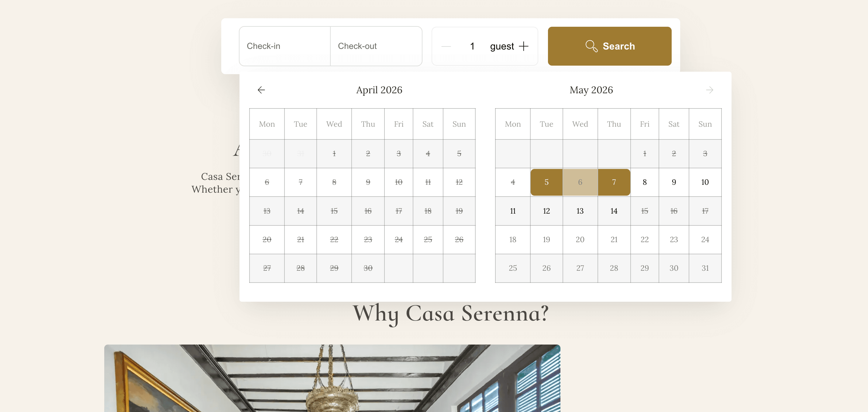
Task: Pick May 31 as a date
Action: (705, 268)
